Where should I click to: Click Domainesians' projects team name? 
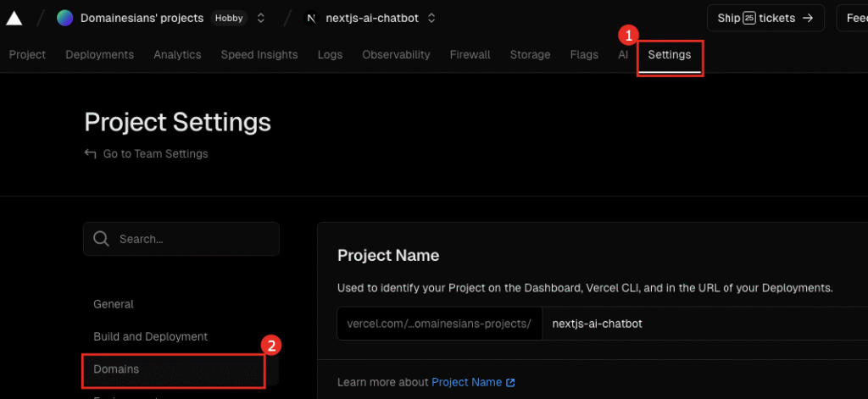tap(142, 19)
